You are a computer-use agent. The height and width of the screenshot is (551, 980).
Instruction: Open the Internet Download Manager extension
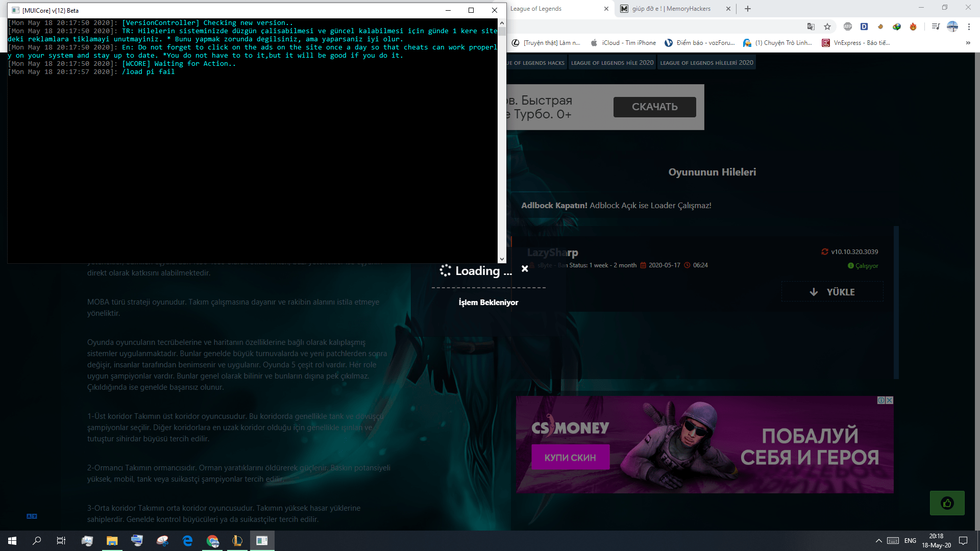click(897, 27)
